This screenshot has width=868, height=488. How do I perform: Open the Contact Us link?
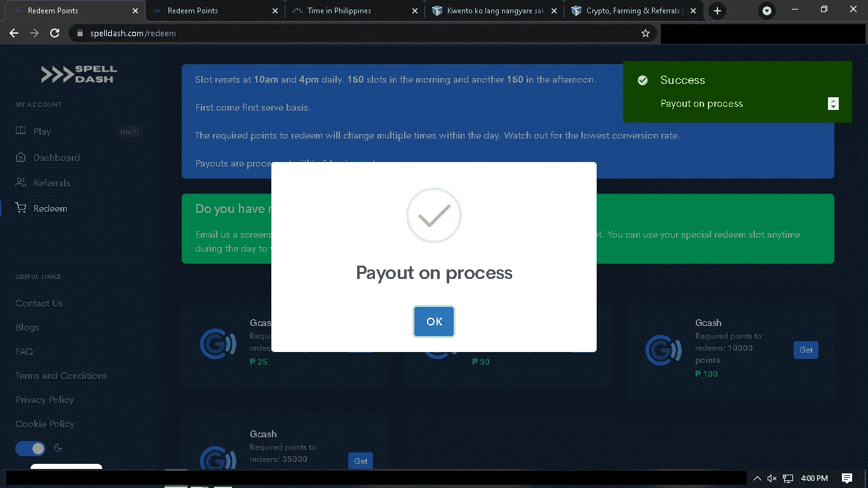[39, 303]
